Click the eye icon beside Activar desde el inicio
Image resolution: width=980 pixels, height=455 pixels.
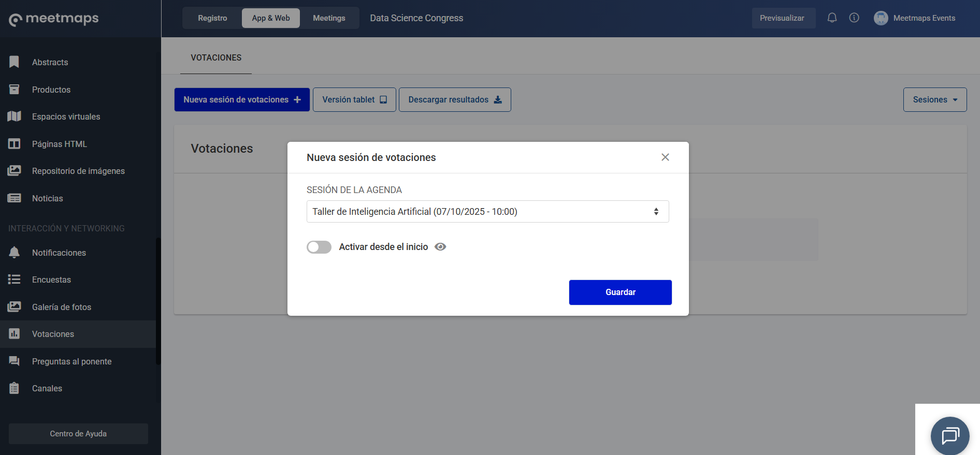(440, 247)
